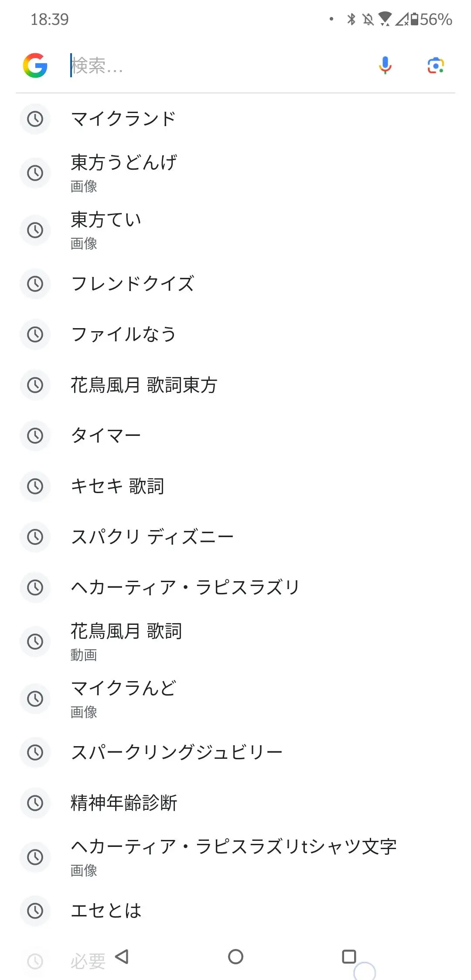Choose ファイルなう from search history
The height and width of the screenshot is (980, 471).
(235, 334)
